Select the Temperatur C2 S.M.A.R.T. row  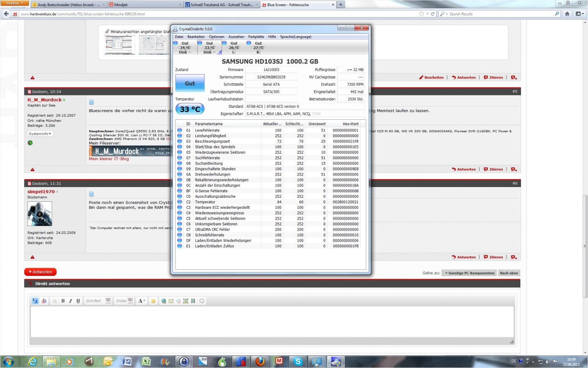tap(271, 202)
